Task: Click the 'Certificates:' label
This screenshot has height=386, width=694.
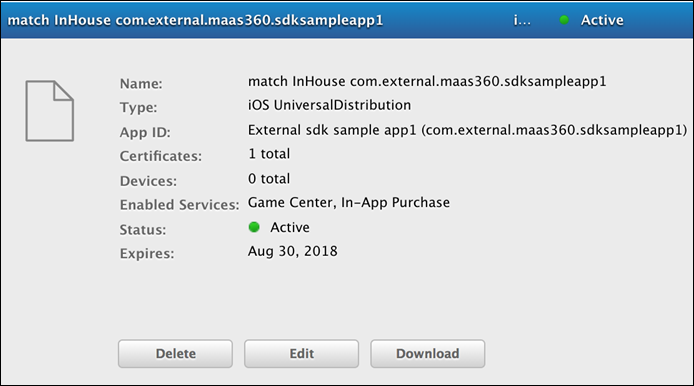Action: 161,156
